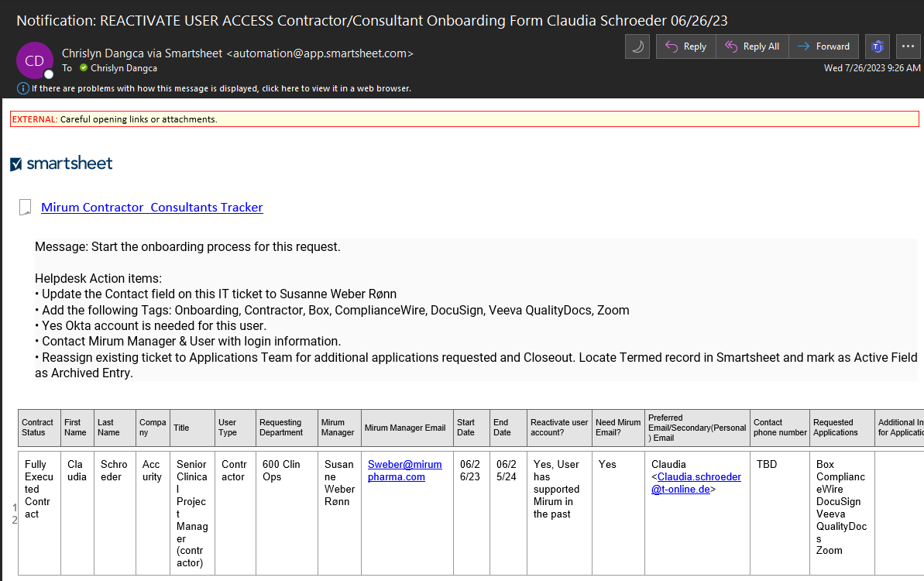The height and width of the screenshot is (581, 924).
Task: Click the email subject line
Action: (372, 21)
